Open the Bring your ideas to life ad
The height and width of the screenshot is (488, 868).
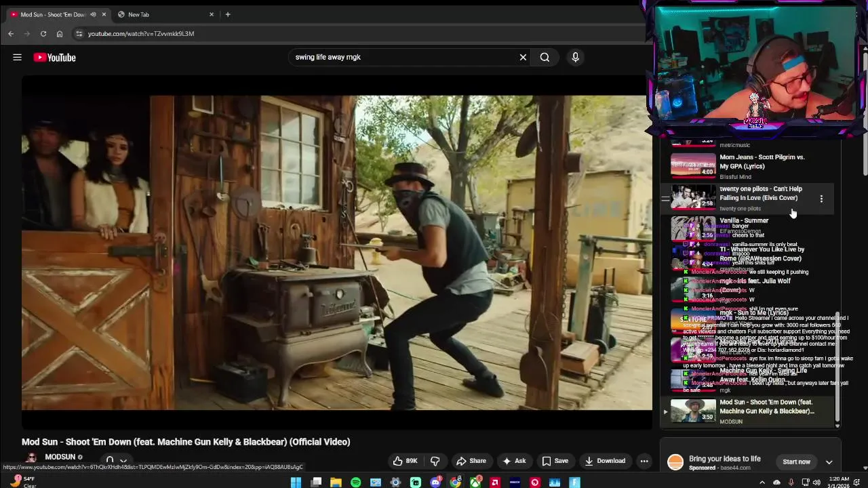coord(725,459)
